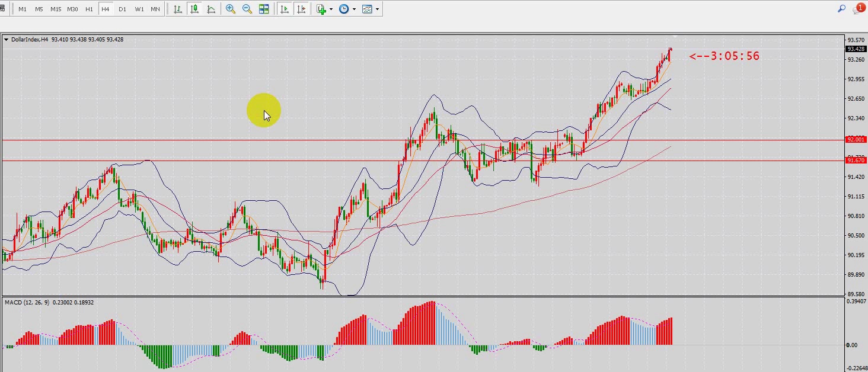Image resolution: width=868 pixels, height=372 pixels.
Task: Switch chart to M5 timeframe
Action: [39, 9]
